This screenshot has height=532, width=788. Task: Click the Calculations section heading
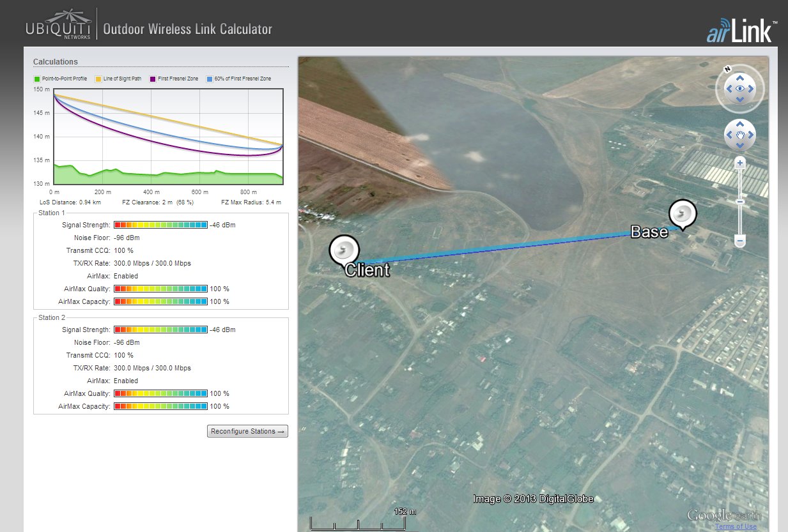pos(55,62)
